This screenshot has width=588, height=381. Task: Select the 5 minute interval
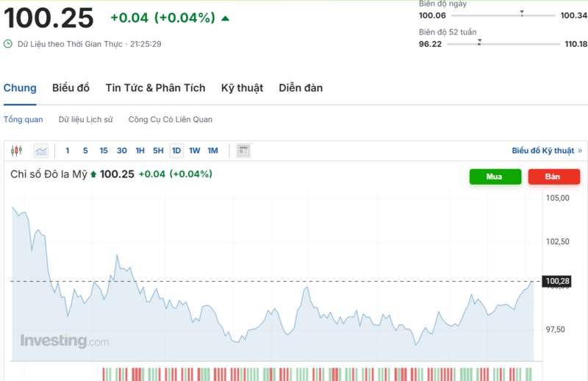tap(85, 151)
